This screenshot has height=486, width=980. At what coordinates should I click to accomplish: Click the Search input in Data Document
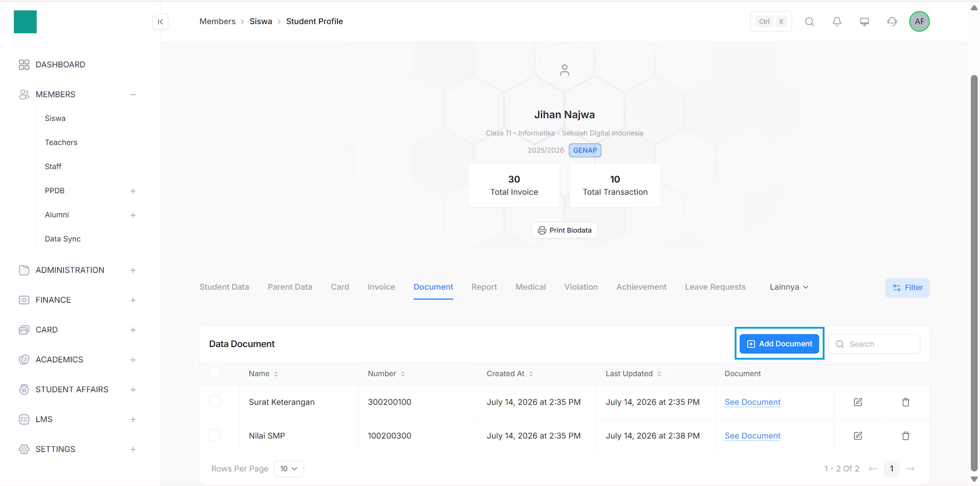tap(874, 344)
